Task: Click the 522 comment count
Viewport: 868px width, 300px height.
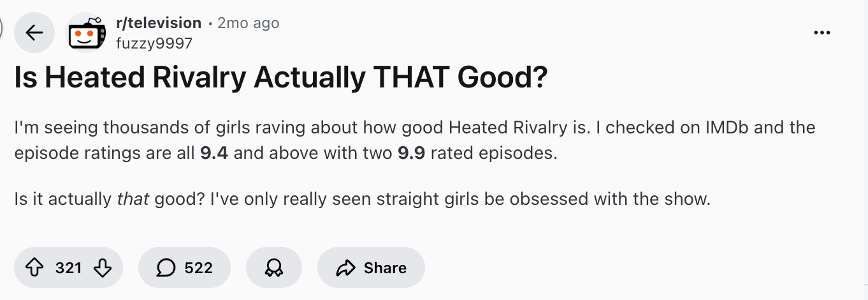Action: pos(198,267)
